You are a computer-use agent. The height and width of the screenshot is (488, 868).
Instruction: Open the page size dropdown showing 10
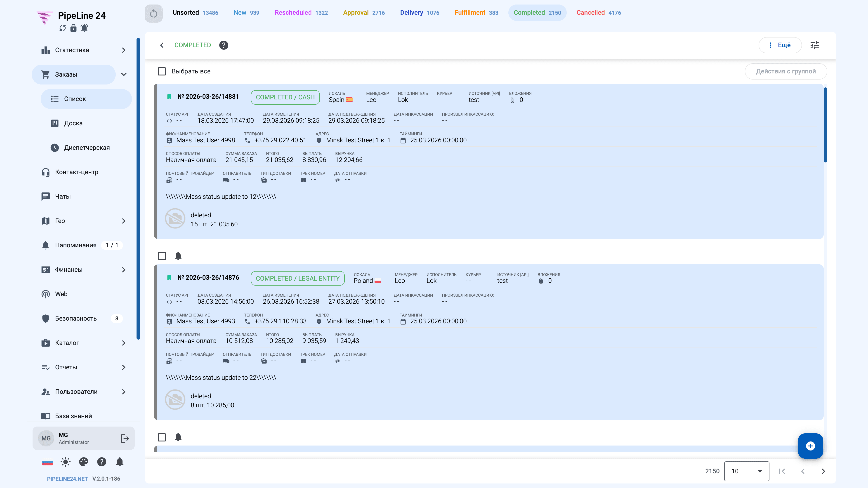pos(747,471)
